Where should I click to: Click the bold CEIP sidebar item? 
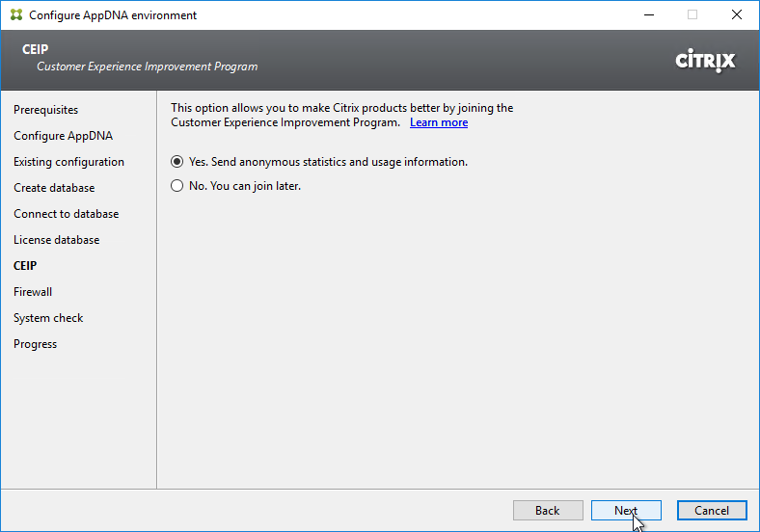[25, 266]
